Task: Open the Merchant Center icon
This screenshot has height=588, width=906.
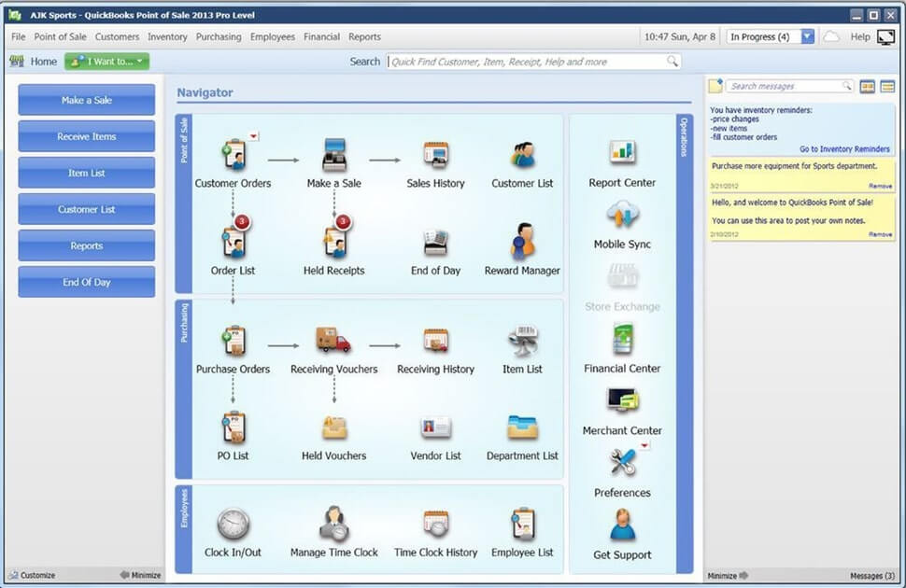Action: (x=622, y=399)
